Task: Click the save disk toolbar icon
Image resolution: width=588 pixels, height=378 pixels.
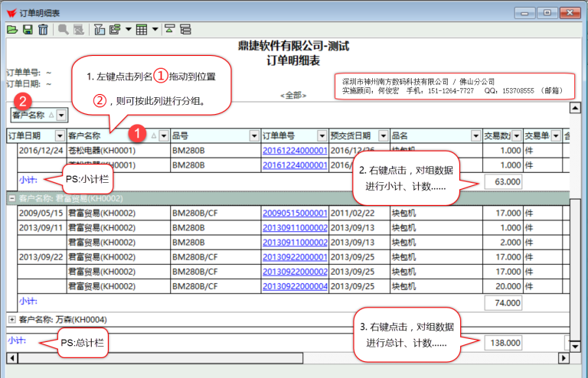Action: (x=28, y=30)
